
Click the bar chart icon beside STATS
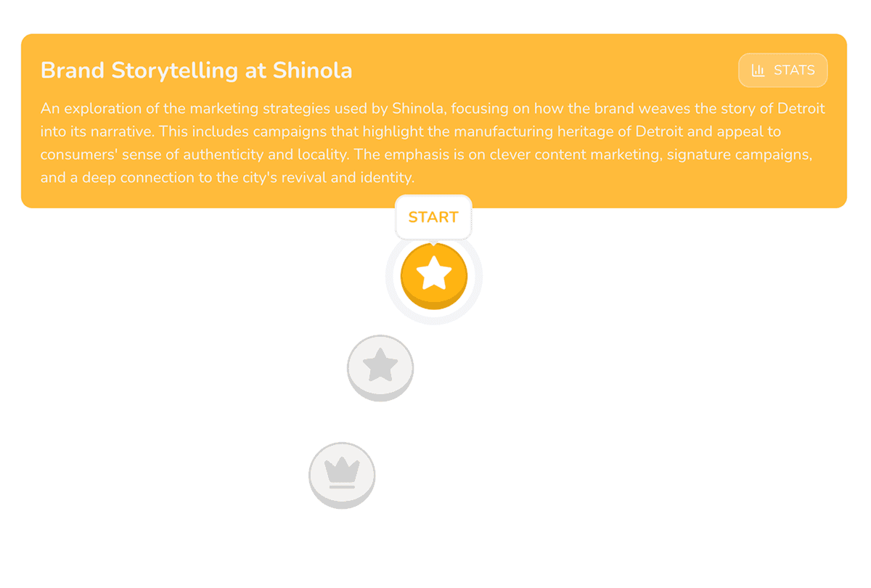tap(758, 70)
